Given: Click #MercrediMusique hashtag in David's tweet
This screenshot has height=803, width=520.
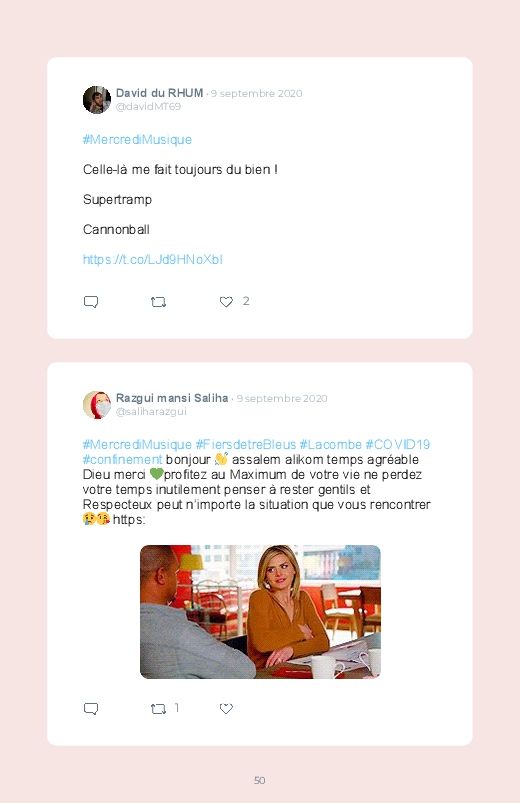Looking at the screenshot, I should 137,139.
